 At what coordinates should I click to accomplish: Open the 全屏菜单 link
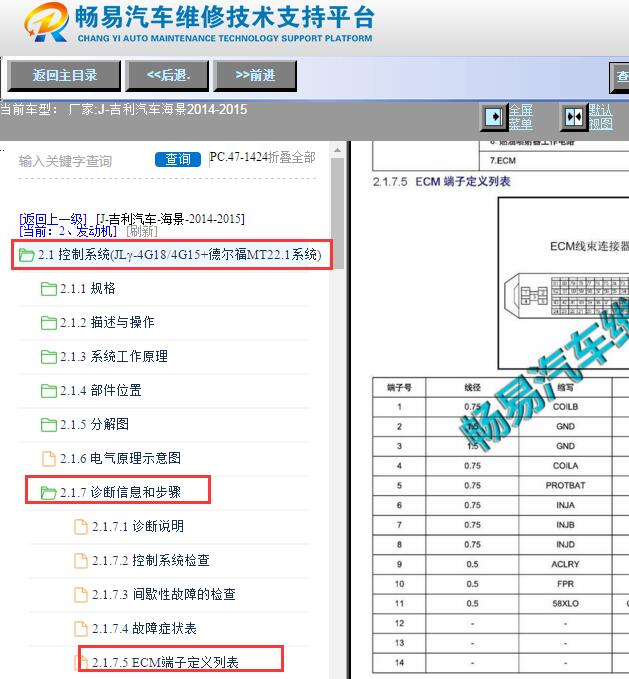tap(520, 117)
